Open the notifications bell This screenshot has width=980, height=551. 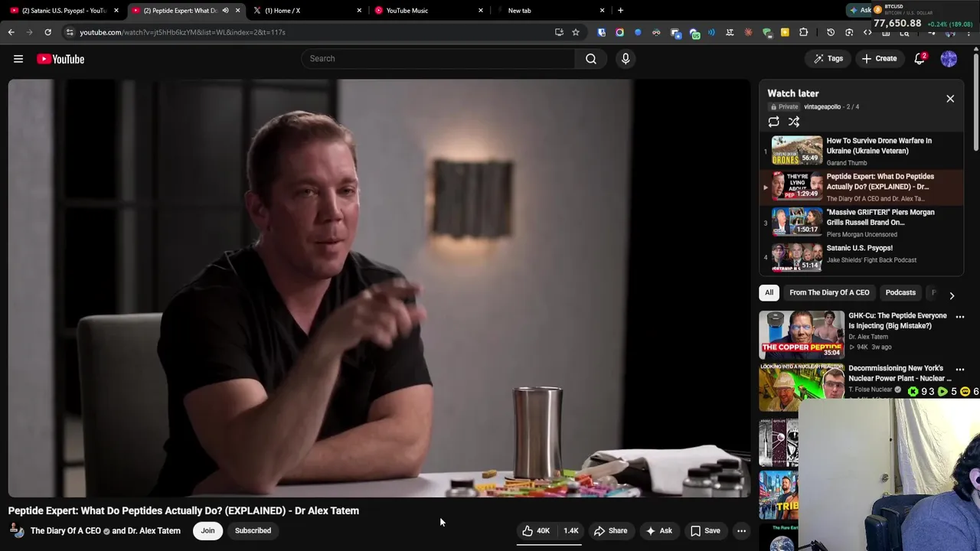920,59
